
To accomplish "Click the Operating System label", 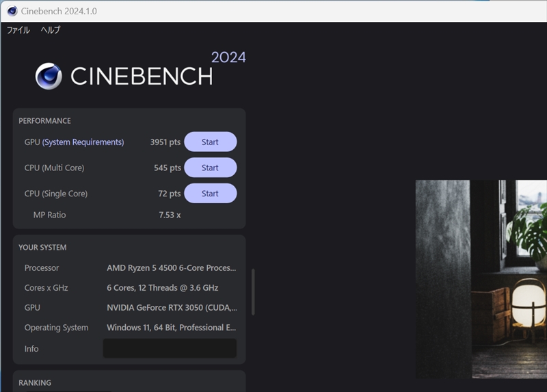I will coord(56,328).
